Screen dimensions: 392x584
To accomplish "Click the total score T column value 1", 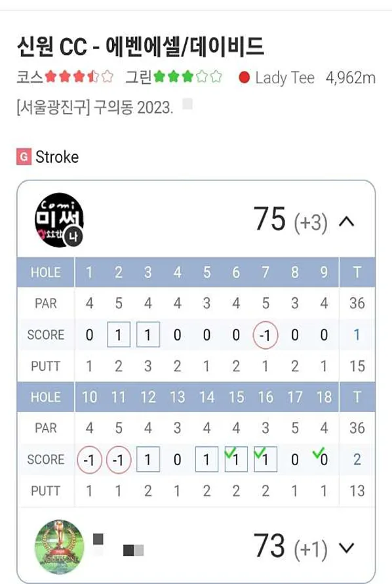I will coord(357,335).
